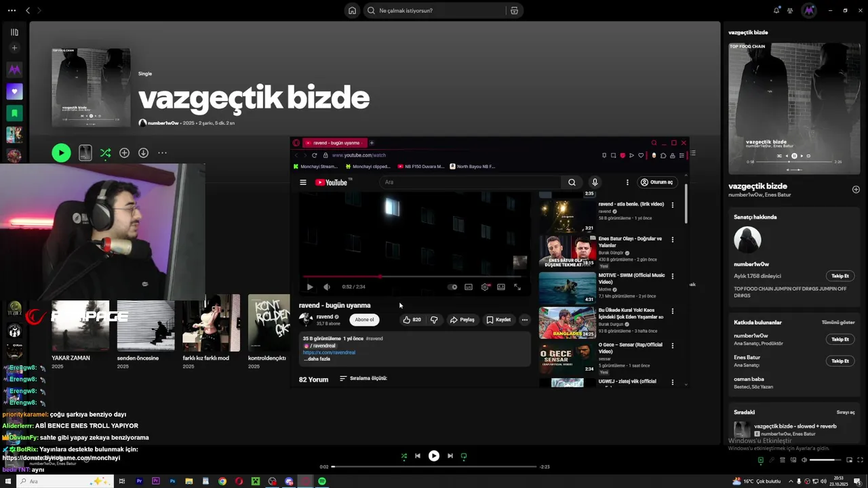Open Monchayi Stream bookmark
The image size is (868, 488).
click(315, 166)
